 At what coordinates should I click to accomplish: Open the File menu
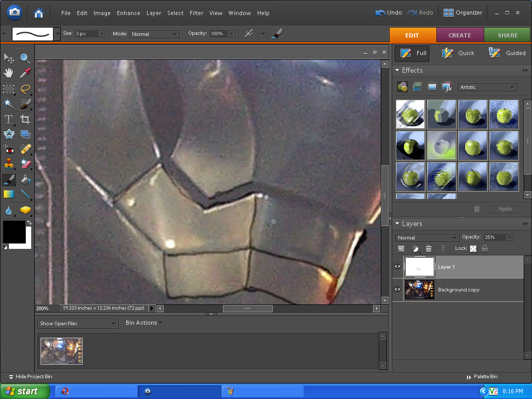pyautogui.click(x=66, y=13)
